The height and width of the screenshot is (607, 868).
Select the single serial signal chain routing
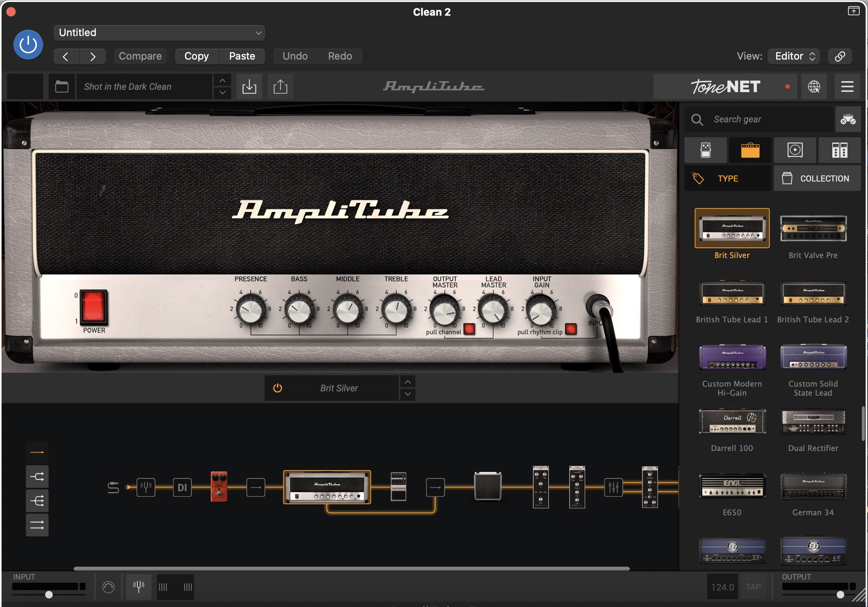coord(37,453)
